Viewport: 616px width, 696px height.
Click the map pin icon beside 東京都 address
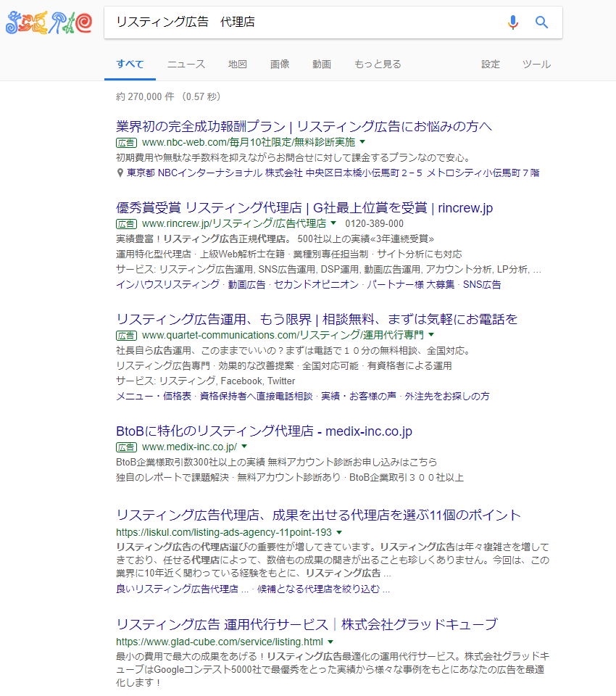tap(120, 173)
